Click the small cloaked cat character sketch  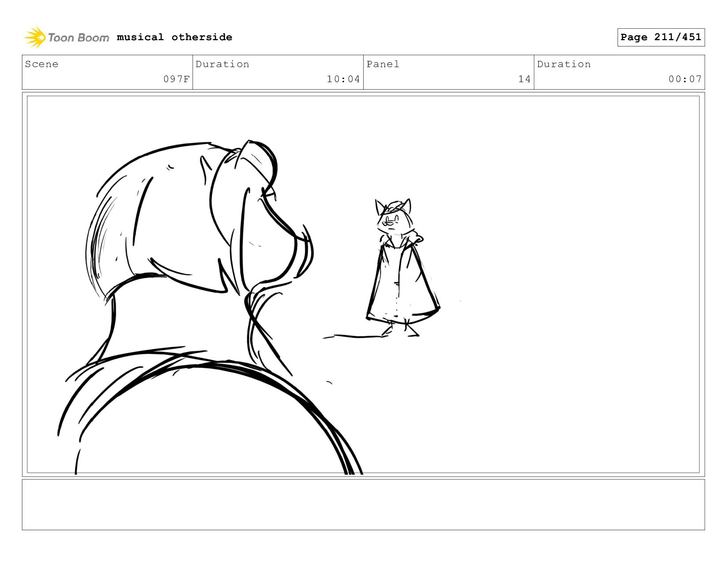pyautogui.click(x=402, y=268)
